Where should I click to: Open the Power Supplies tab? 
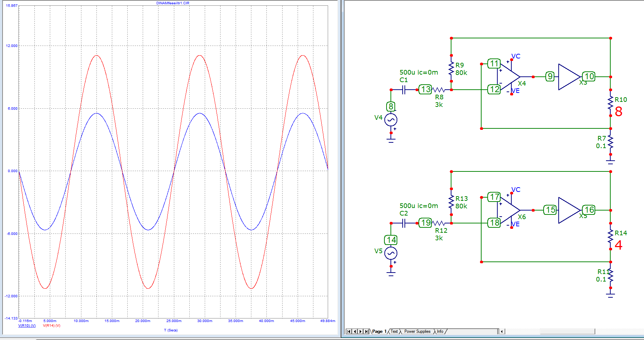pos(417,331)
